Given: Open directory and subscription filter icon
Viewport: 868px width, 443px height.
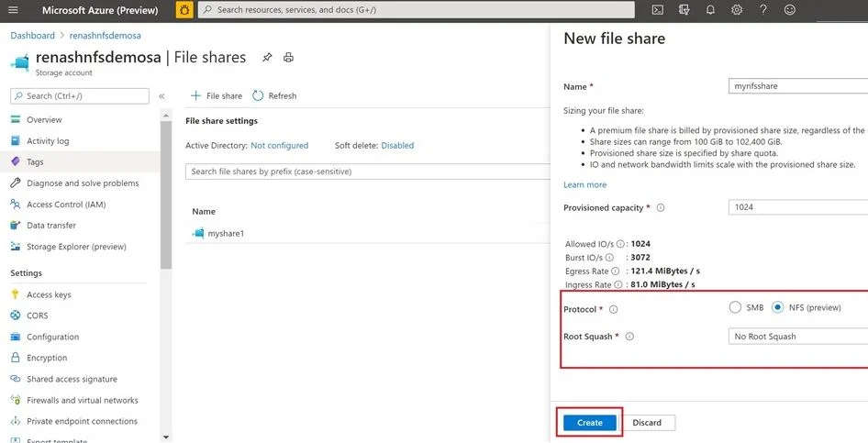Looking at the screenshot, I should (684, 10).
